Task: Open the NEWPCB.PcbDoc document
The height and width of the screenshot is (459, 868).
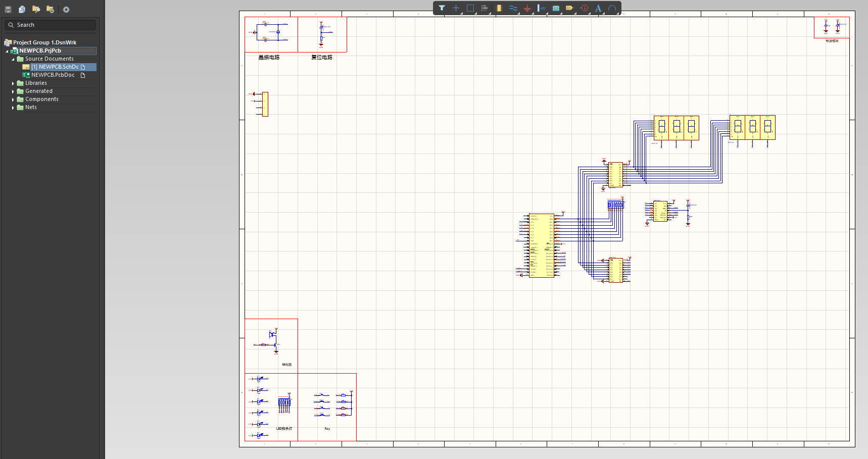Action: click(53, 75)
